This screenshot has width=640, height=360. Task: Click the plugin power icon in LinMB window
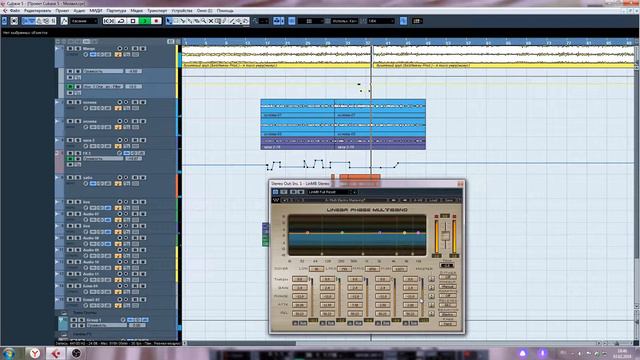click(x=276, y=192)
